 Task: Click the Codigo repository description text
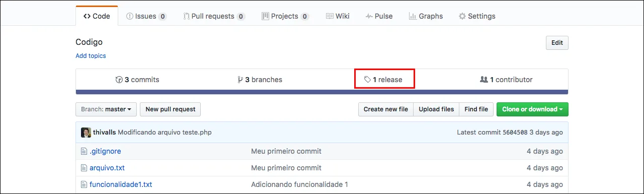(89, 42)
